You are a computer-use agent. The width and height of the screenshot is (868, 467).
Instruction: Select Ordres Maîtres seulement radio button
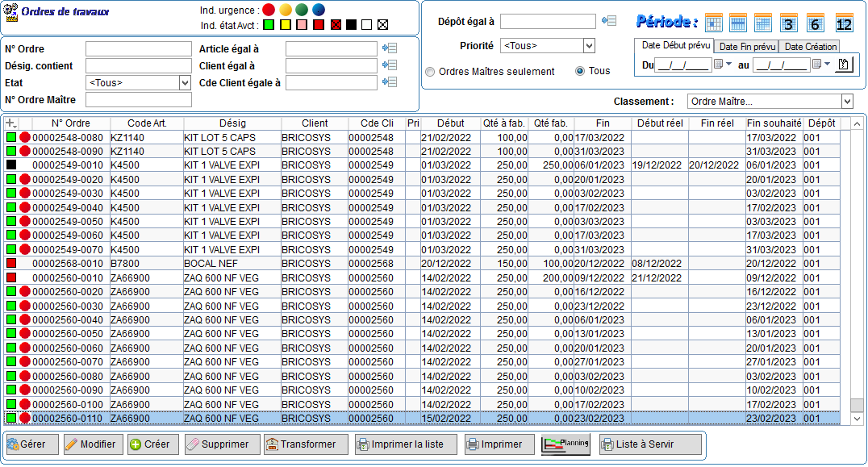430,72
